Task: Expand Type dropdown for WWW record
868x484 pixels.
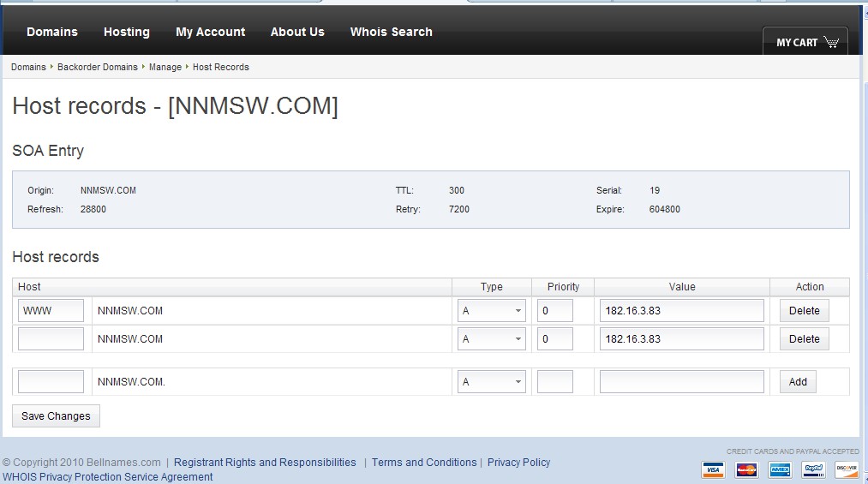Action: tap(492, 311)
